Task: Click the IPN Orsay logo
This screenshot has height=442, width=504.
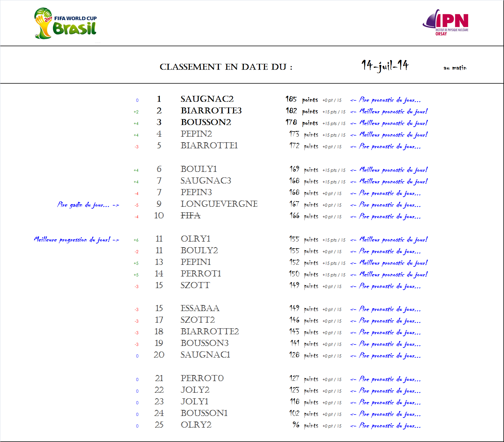Action: (446, 22)
